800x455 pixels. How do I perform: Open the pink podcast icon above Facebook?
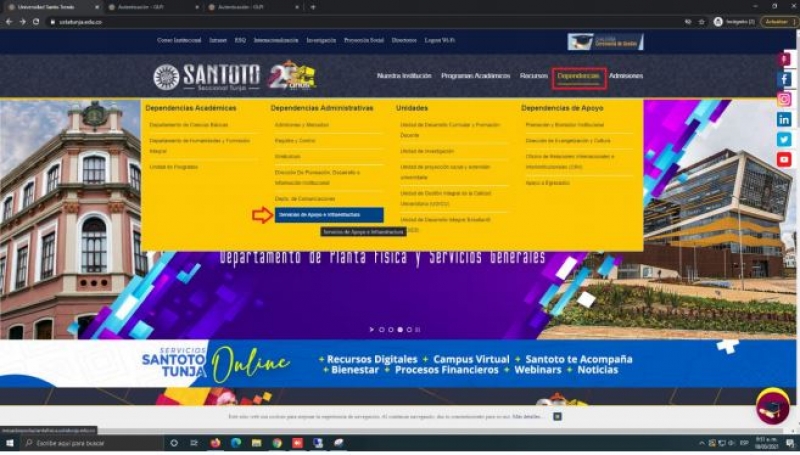[x=784, y=59]
